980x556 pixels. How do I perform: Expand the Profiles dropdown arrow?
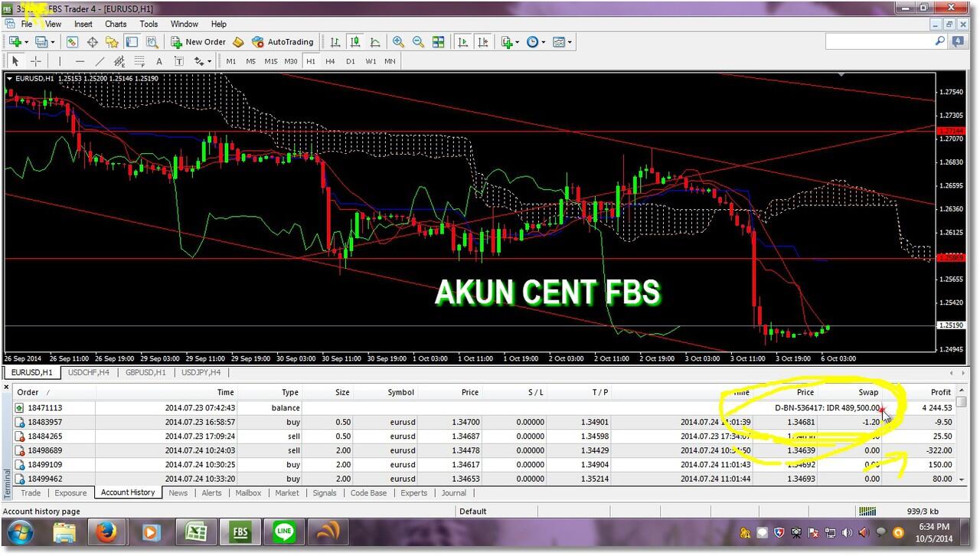click(x=53, y=43)
